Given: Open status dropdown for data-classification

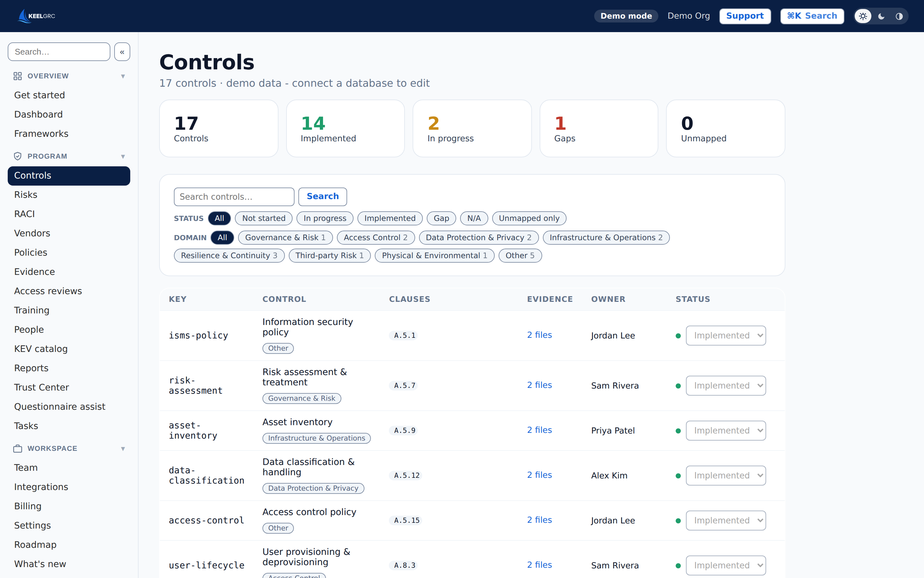Looking at the screenshot, I should [x=726, y=475].
